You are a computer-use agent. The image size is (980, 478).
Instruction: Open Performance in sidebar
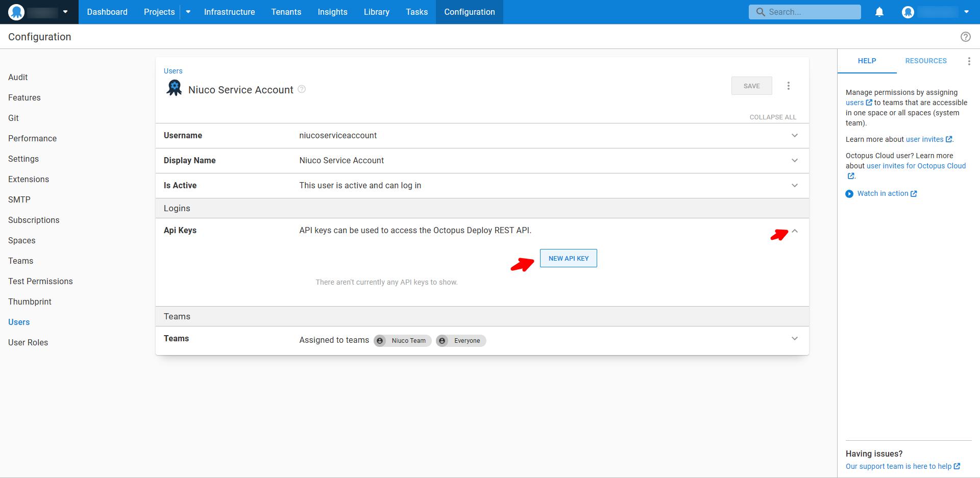pyautogui.click(x=32, y=138)
